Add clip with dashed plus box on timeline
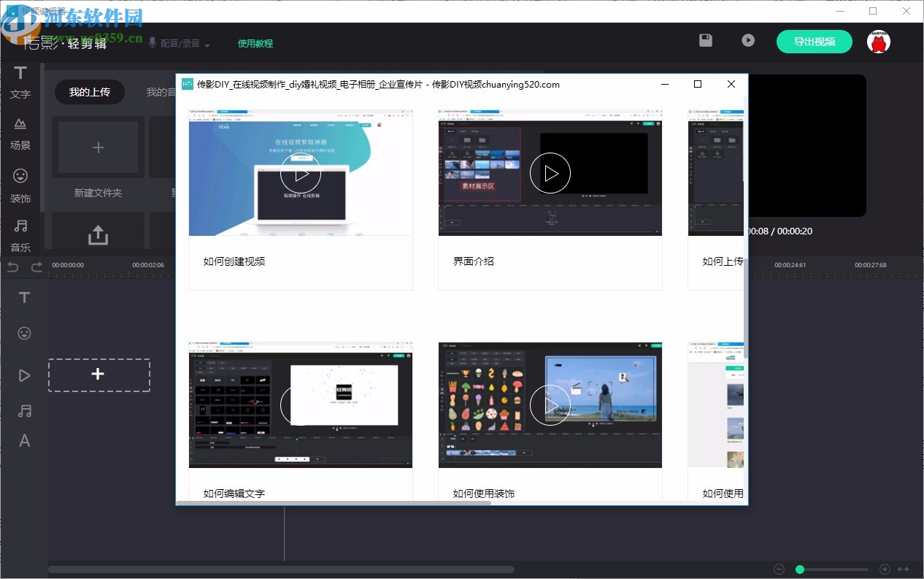 tap(99, 375)
